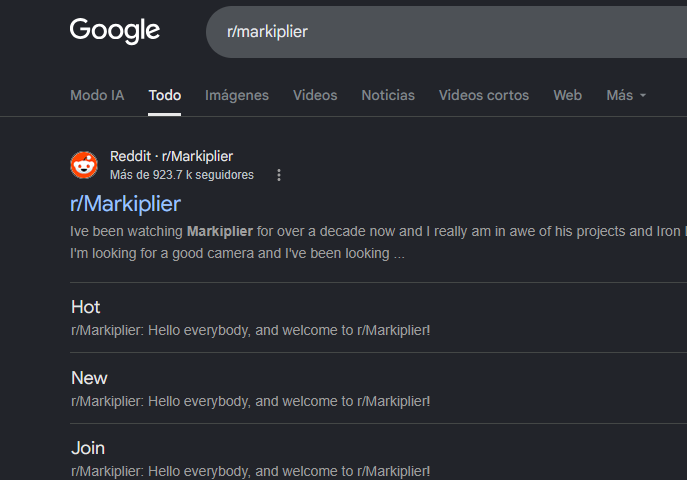Switch to the Modo IA tab

pos(97,95)
